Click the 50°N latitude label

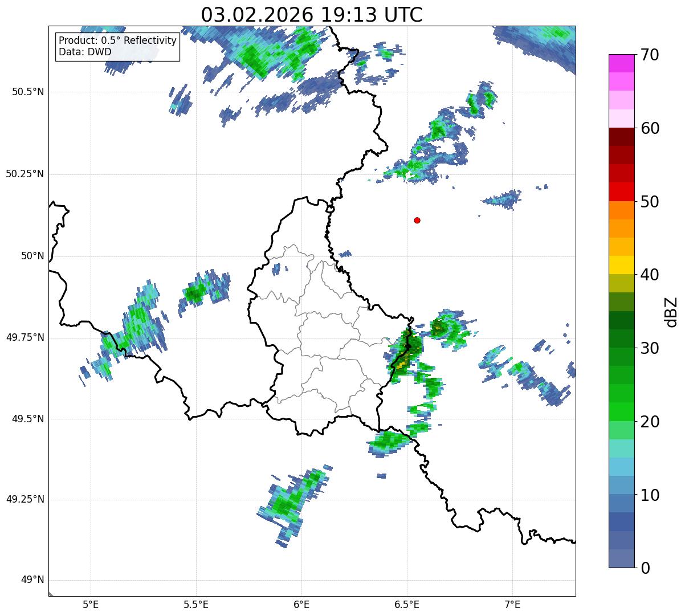click(x=32, y=256)
